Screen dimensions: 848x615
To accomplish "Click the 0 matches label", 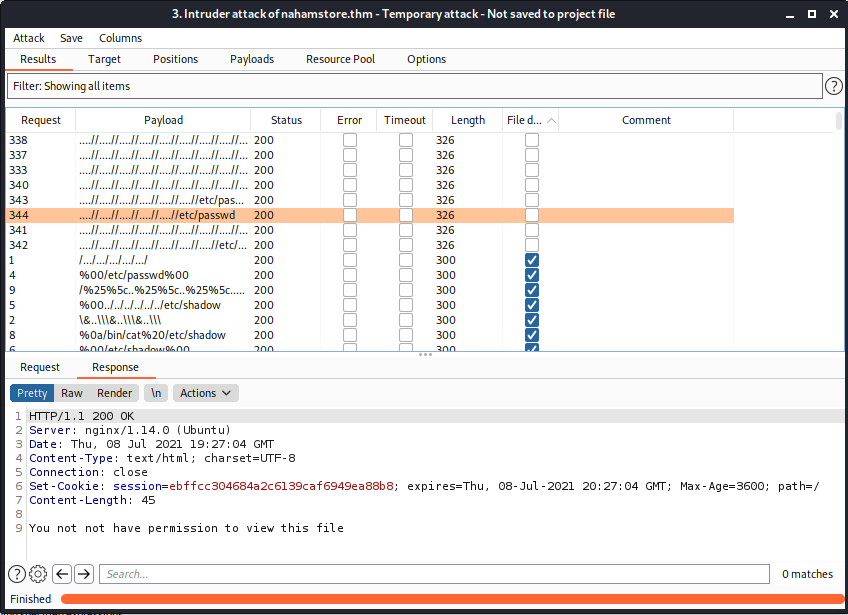I will coord(807,574).
